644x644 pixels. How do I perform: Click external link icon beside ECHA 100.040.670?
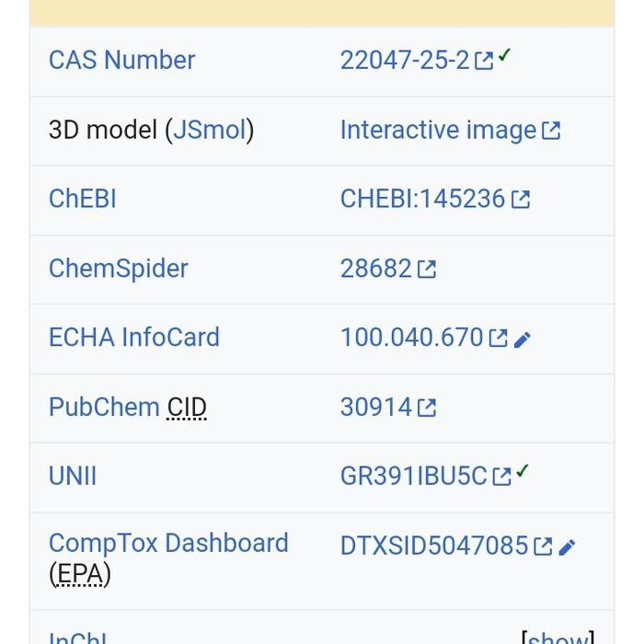tap(499, 339)
